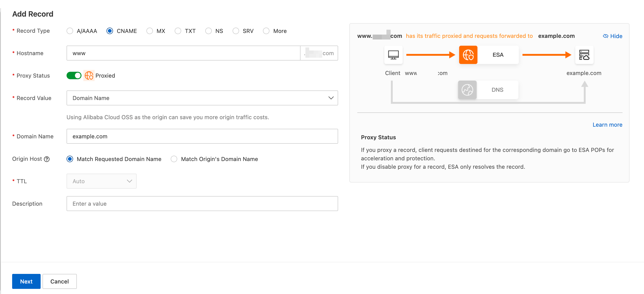Choose the SRV record type
The height and width of the screenshot is (294, 644).
tap(236, 31)
